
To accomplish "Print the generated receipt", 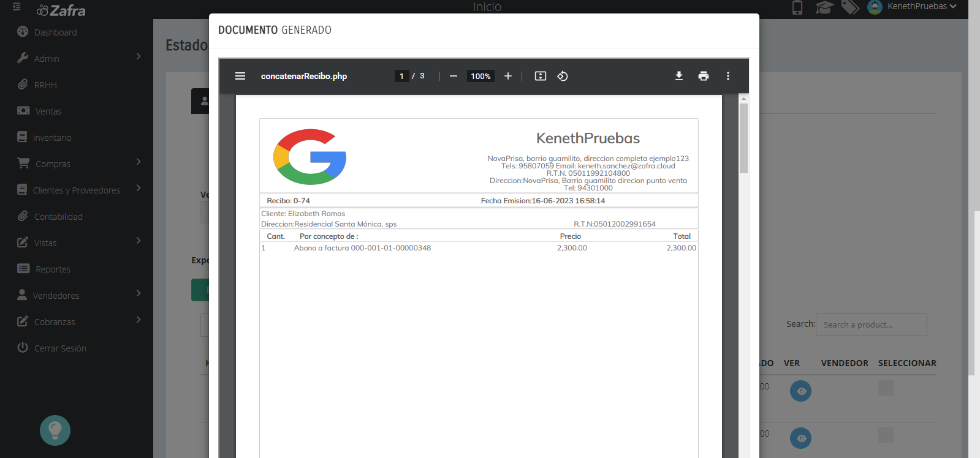I will click(x=704, y=76).
